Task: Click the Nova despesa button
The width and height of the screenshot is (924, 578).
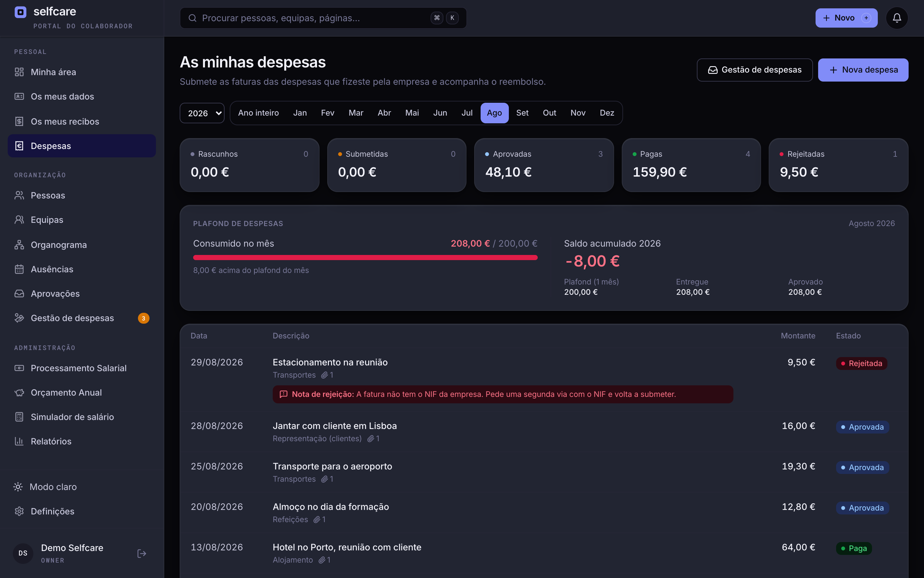Action: pyautogui.click(x=863, y=70)
